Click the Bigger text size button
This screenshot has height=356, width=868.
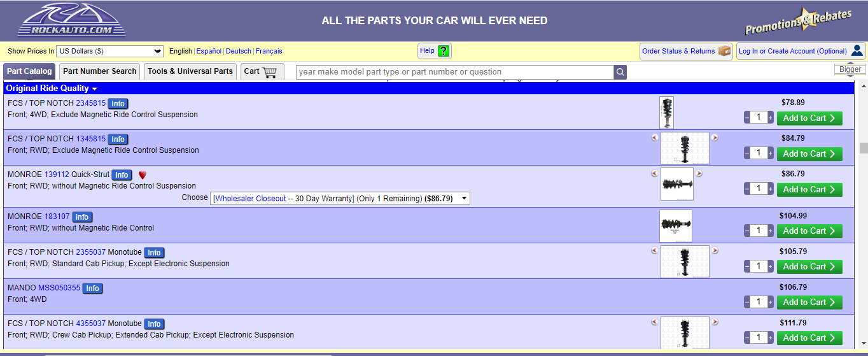(x=850, y=69)
